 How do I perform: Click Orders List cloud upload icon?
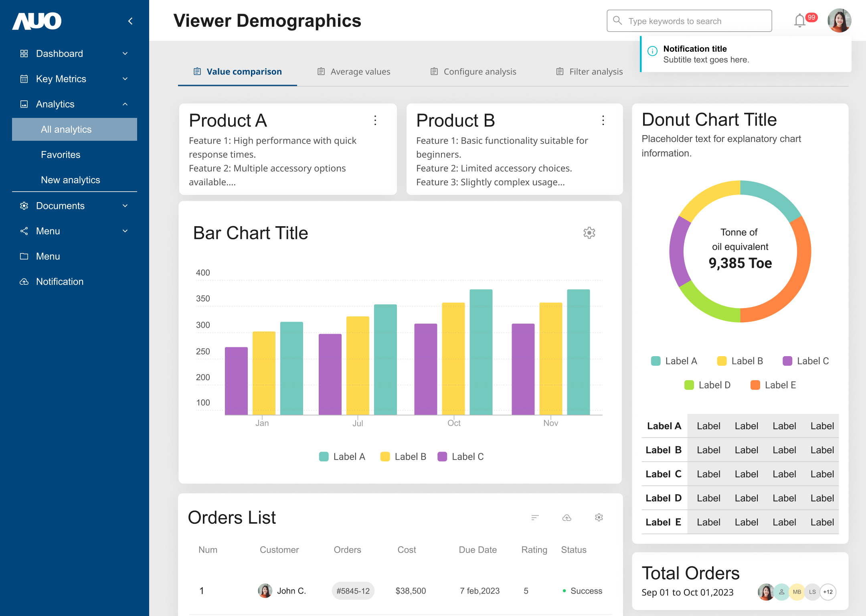click(x=567, y=518)
